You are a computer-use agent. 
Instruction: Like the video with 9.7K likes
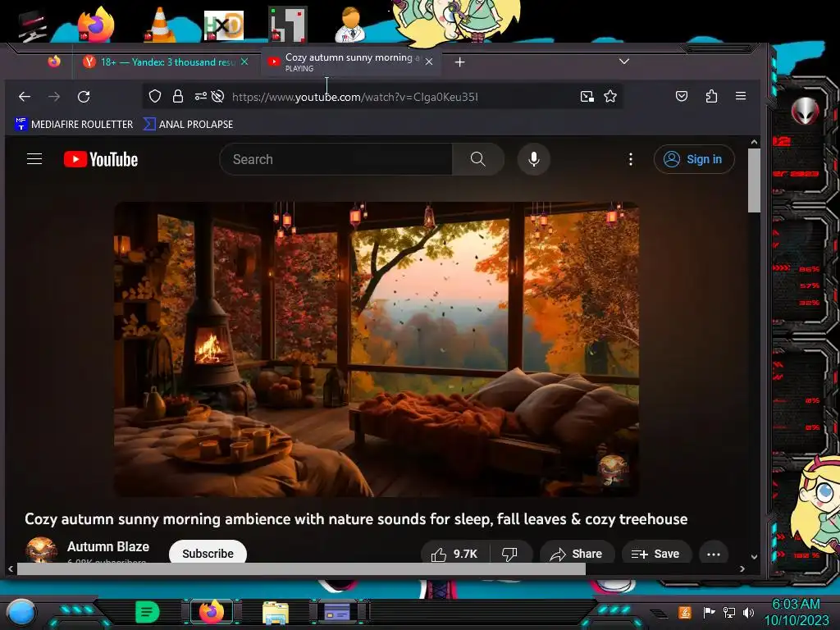[455, 554]
